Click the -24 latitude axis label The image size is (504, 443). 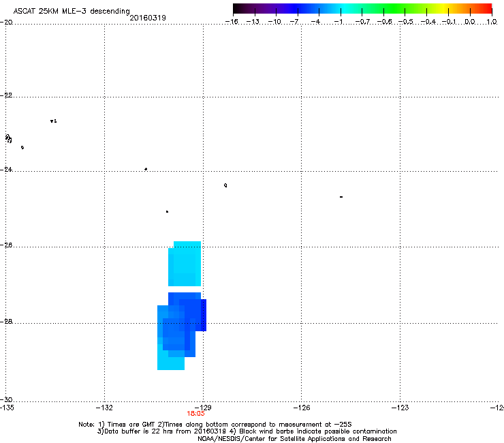[x=6, y=170]
